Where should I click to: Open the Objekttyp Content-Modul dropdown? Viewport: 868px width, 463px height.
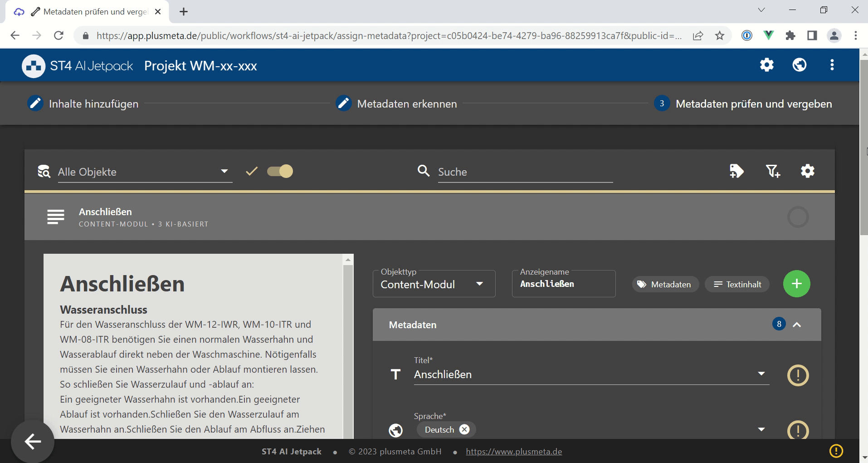[434, 284]
